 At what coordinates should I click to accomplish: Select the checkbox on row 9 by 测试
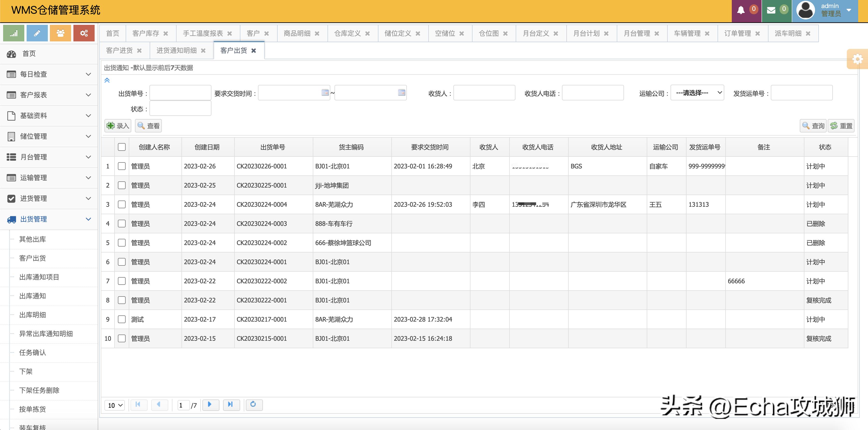[122, 319]
